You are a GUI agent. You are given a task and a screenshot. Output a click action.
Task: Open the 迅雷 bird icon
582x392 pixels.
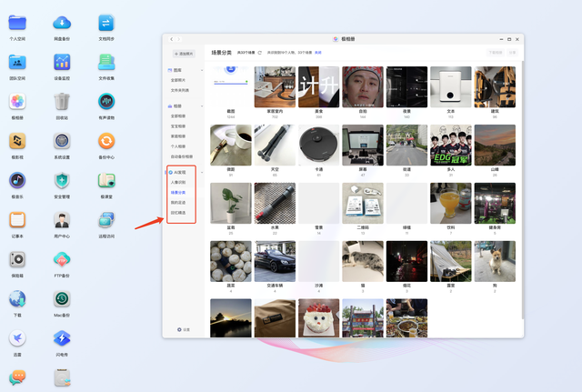click(x=17, y=338)
